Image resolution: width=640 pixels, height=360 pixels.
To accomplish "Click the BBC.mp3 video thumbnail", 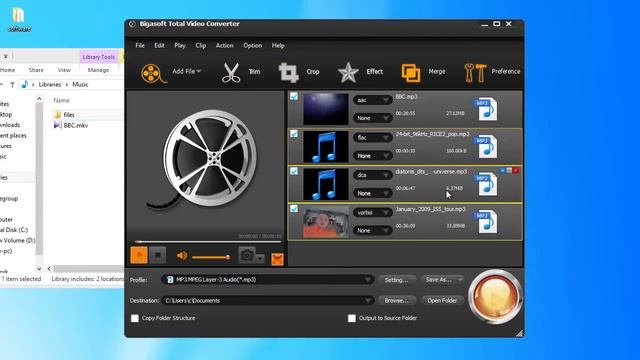I will click(x=326, y=109).
